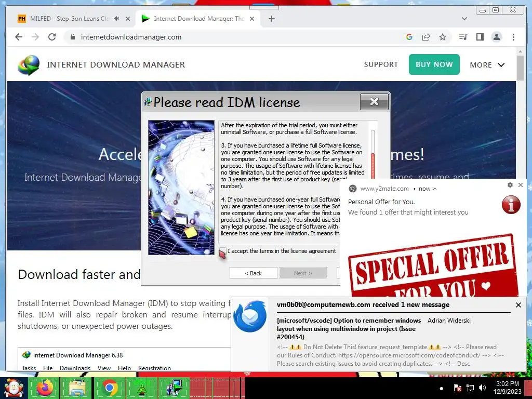Dismiss the y2mate notification

(521, 185)
